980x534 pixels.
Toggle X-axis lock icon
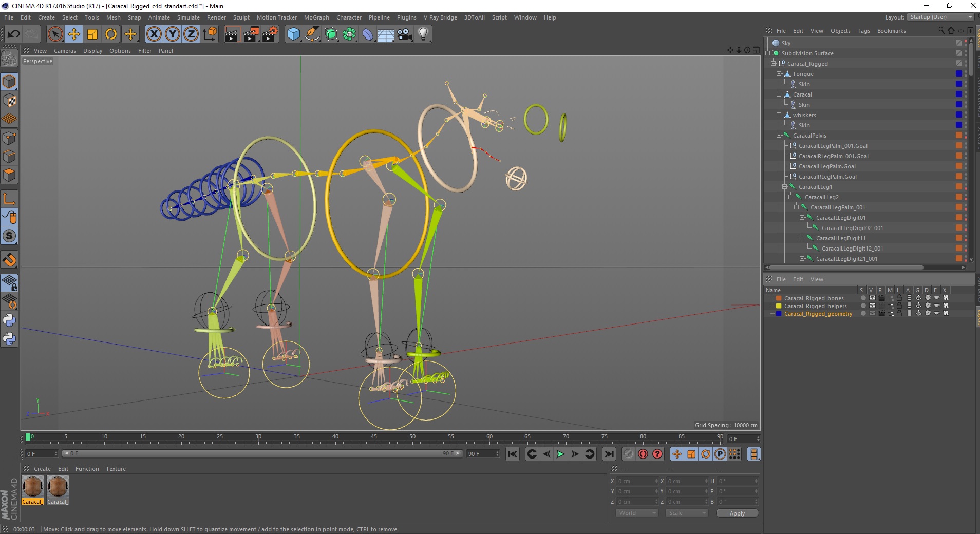tap(154, 34)
